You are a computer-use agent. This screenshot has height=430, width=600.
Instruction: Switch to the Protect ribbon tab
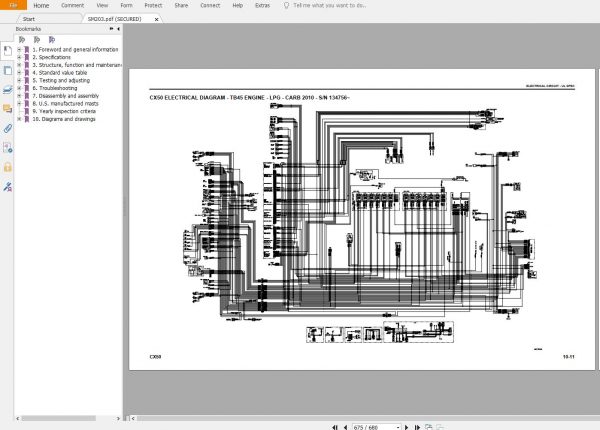click(153, 5)
